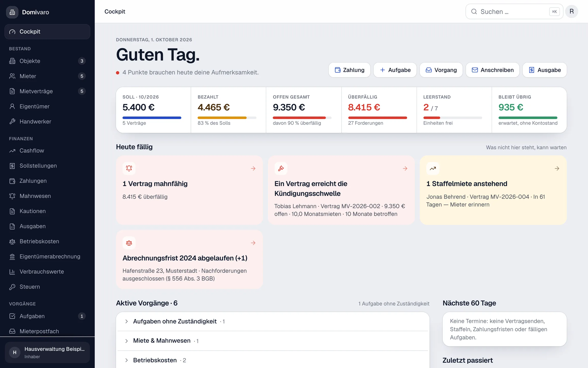The width and height of the screenshot is (588, 368).
Task: Open Ausgaben in the sidebar
Action: [x=47, y=226]
